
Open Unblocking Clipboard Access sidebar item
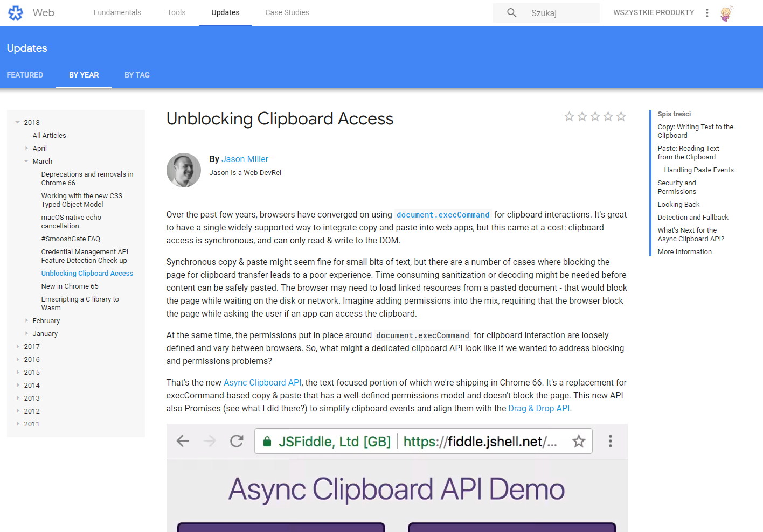[x=87, y=273]
